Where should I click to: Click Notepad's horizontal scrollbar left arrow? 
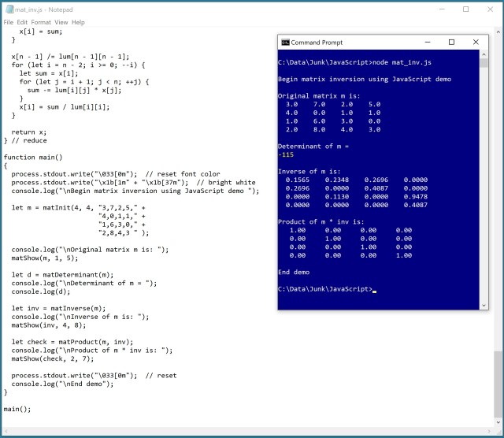(5, 430)
